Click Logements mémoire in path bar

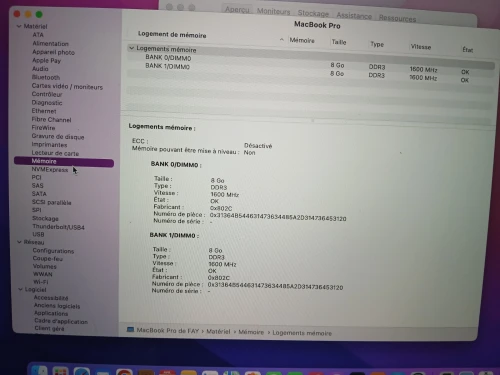point(302,333)
